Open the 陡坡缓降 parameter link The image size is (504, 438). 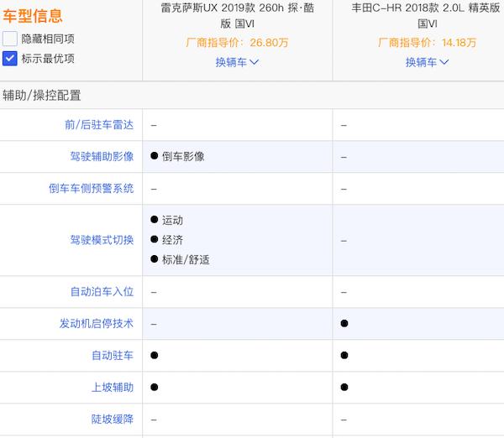point(113,419)
